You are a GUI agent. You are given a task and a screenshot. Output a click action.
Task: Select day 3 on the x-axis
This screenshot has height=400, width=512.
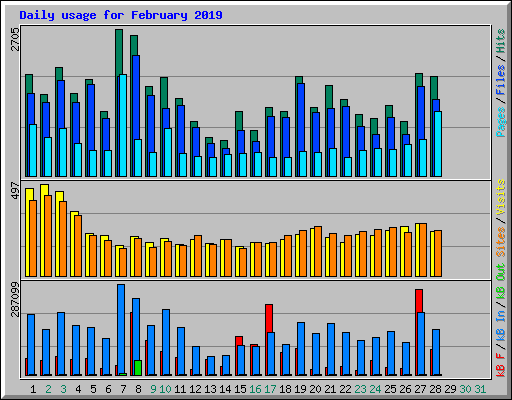(63, 389)
